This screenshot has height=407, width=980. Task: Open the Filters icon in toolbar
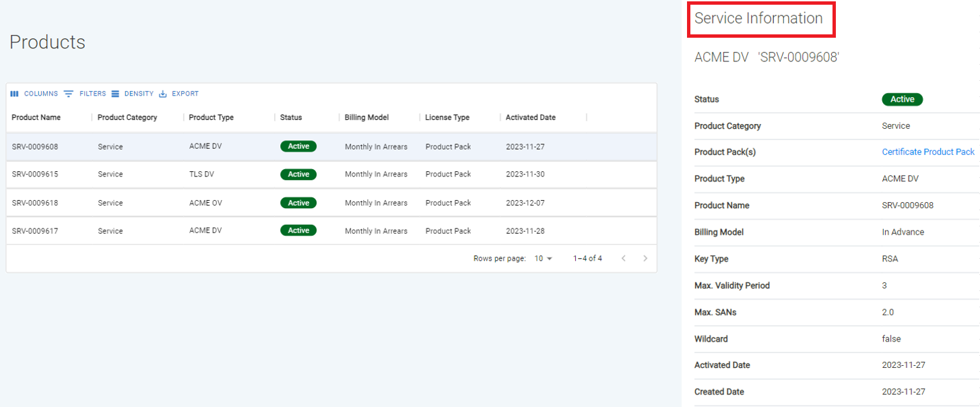tap(69, 94)
